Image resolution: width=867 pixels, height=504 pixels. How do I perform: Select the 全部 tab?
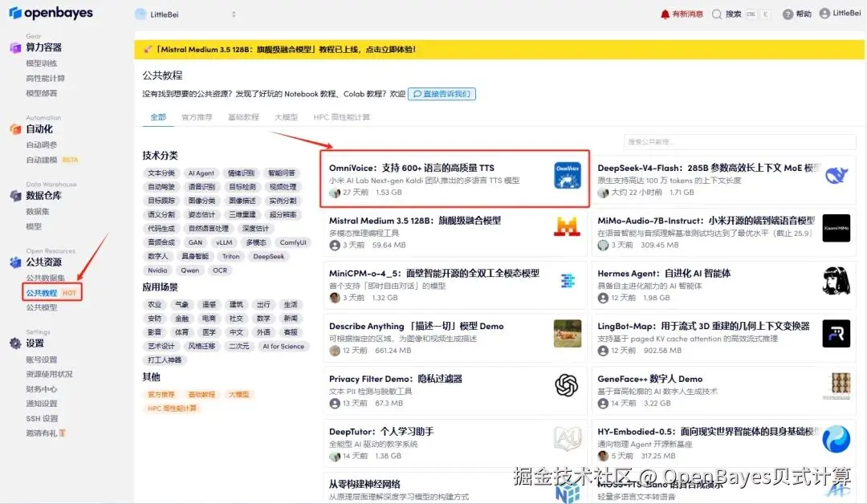158,117
